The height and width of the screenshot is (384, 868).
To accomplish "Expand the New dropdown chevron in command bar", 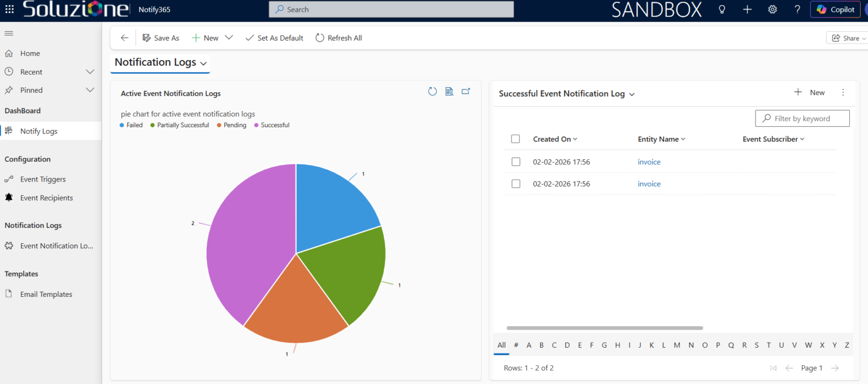I will (x=229, y=38).
